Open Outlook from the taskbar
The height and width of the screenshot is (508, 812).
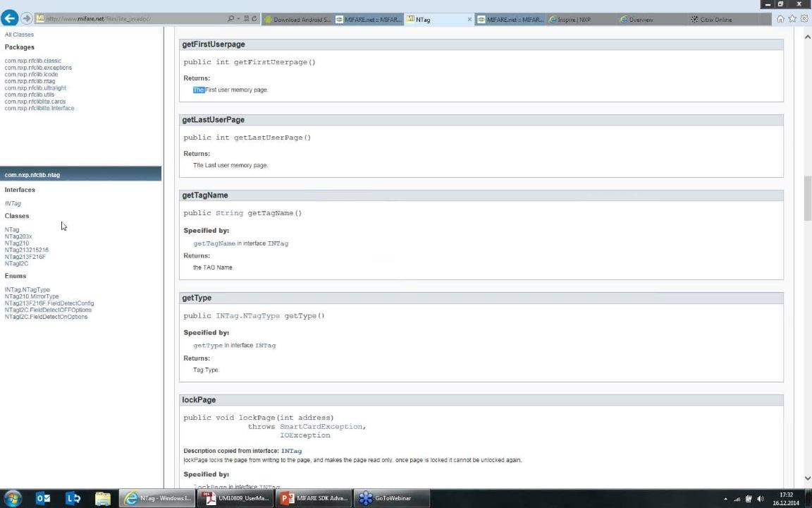pos(43,498)
